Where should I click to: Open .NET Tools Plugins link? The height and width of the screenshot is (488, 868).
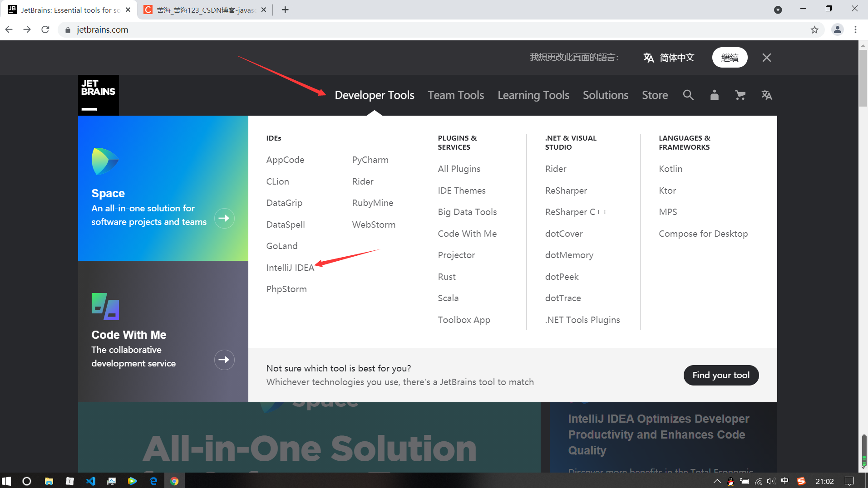click(582, 320)
